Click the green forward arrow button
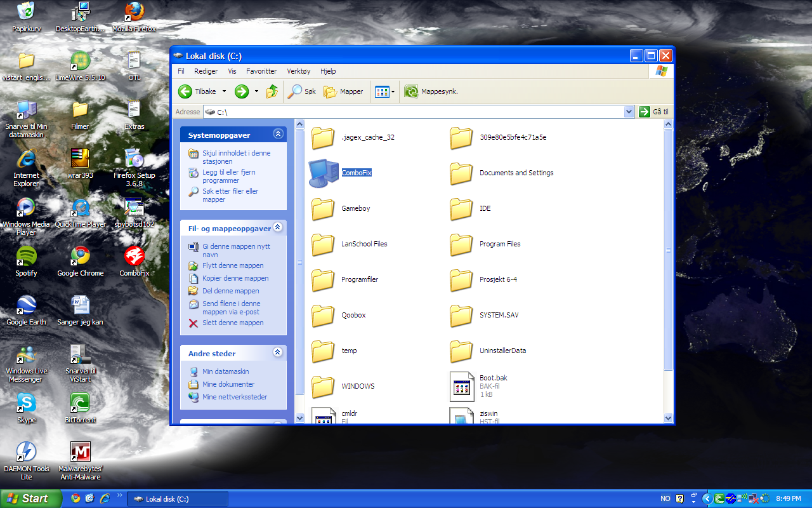 pos(242,91)
